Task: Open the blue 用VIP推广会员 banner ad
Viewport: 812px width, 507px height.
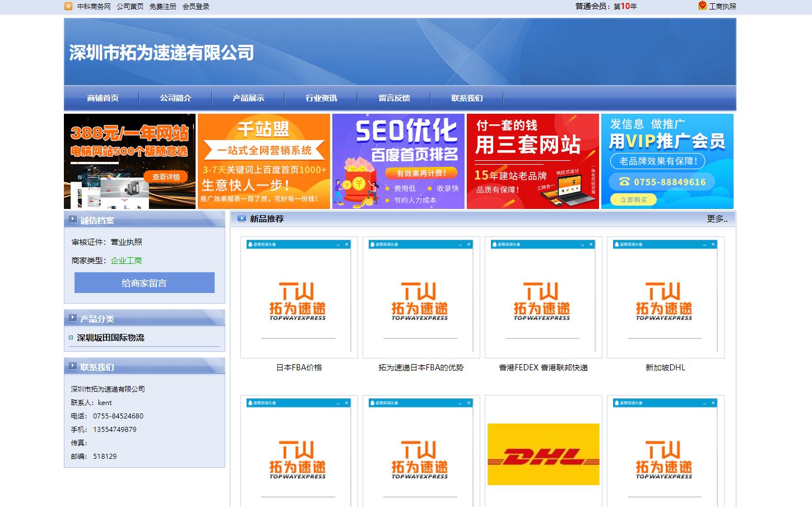Action: click(667, 161)
